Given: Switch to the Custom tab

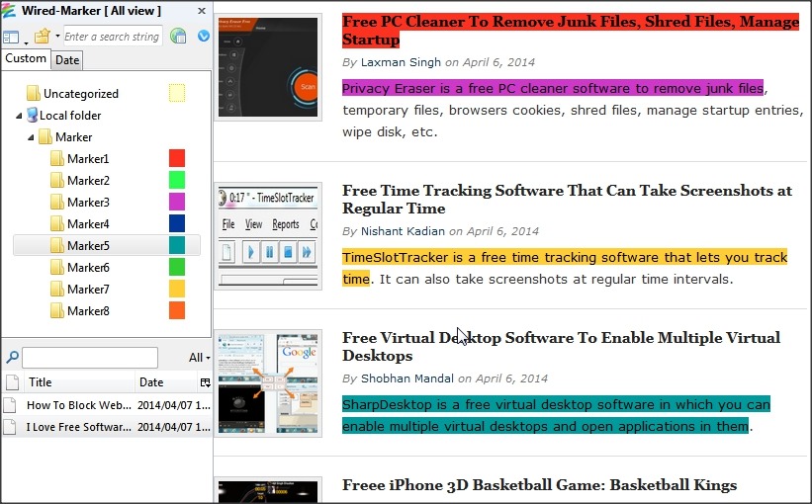Looking at the screenshot, I should pyautogui.click(x=26, y=58).
